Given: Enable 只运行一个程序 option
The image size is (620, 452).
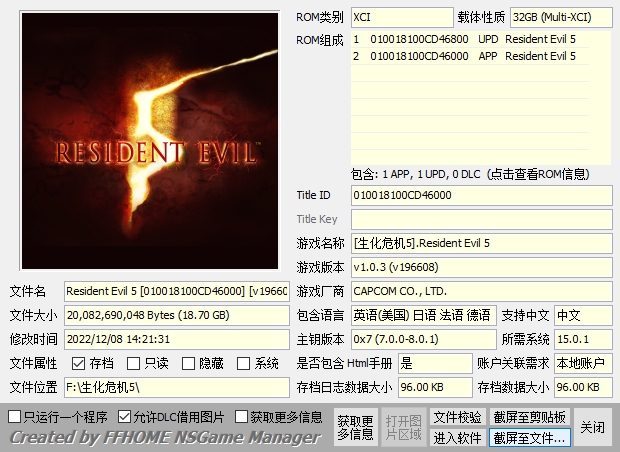Looking at the screenshot, I should (15, 416).
